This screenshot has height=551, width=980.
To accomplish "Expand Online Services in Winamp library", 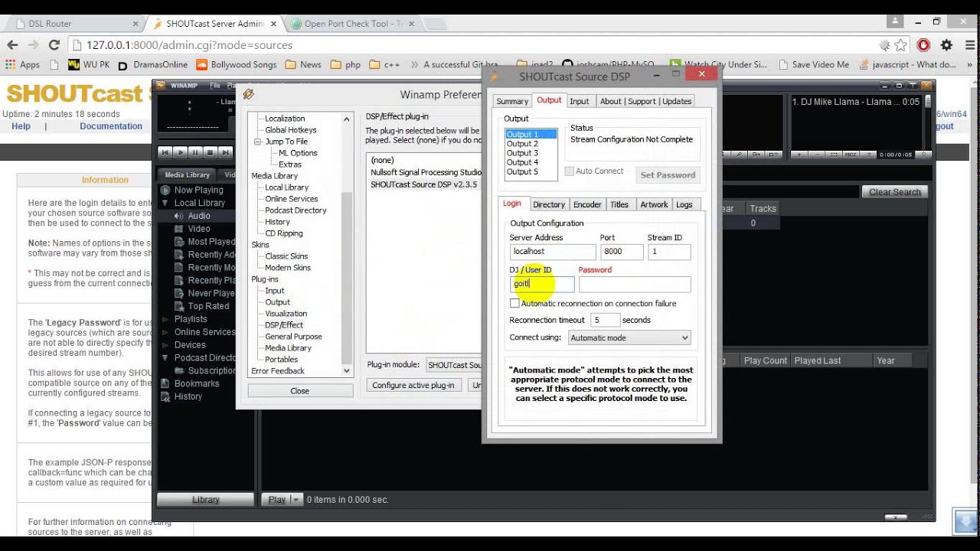I will pos(165,332).
